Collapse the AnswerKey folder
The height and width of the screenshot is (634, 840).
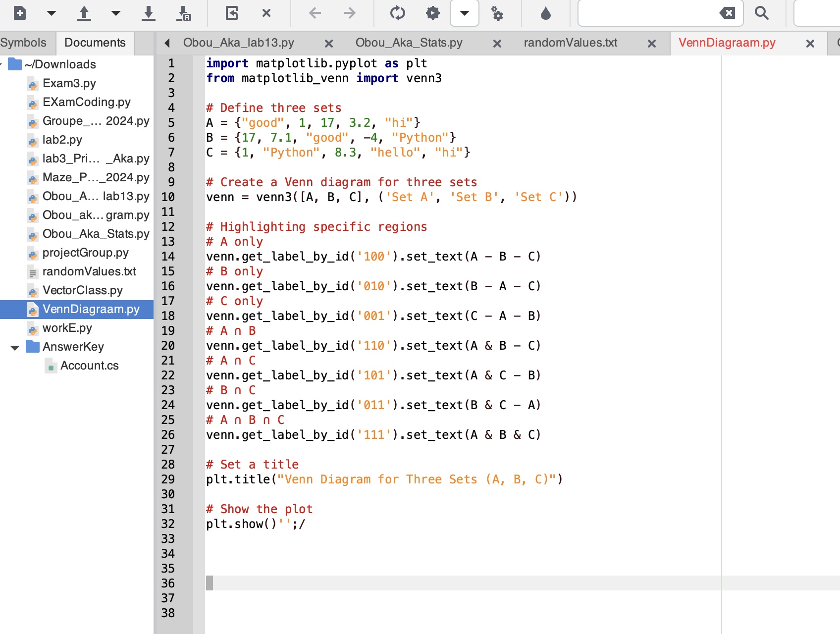[x=15, y=347]
